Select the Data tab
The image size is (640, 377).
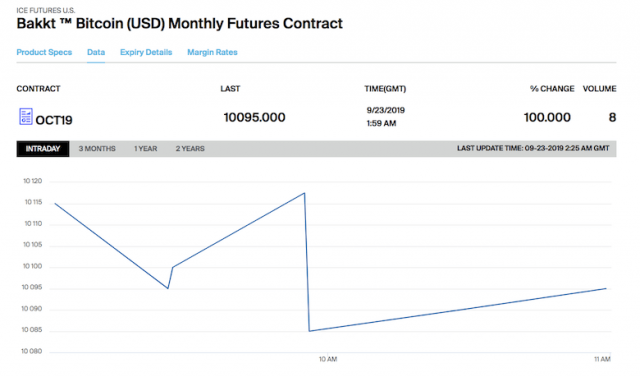tap(96, 52)
